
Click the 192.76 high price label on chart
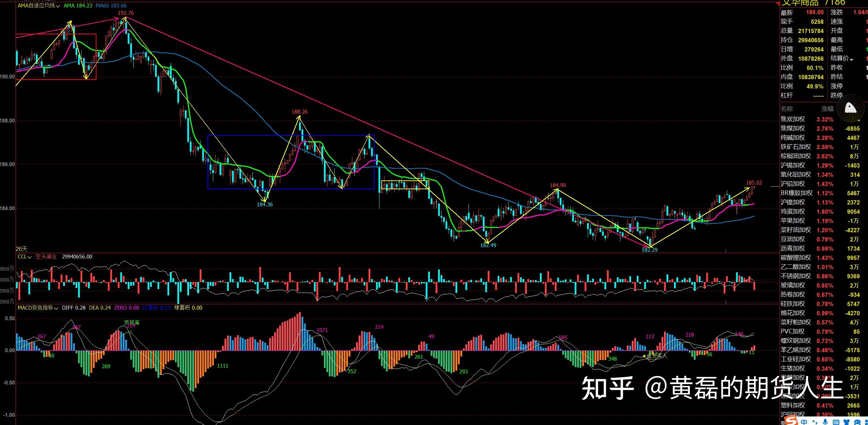click(x=126, y=13)
